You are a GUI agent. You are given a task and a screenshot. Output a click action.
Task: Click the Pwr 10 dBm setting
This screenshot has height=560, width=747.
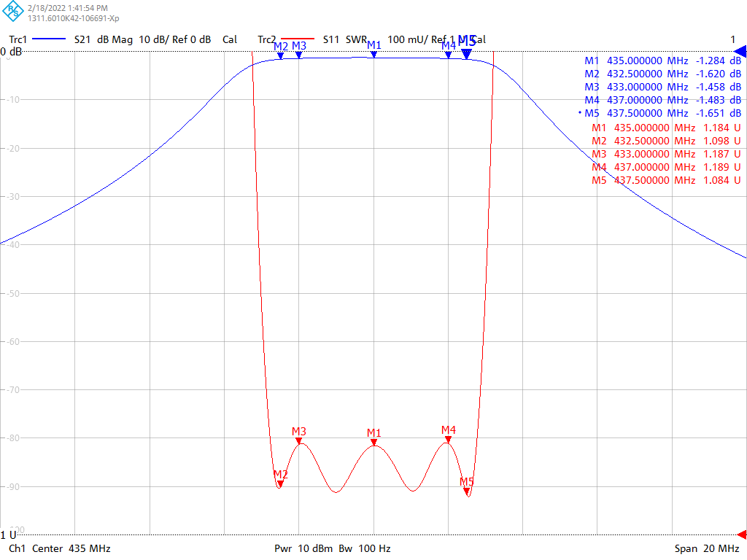pyautogui.click(x=303, y=548)
